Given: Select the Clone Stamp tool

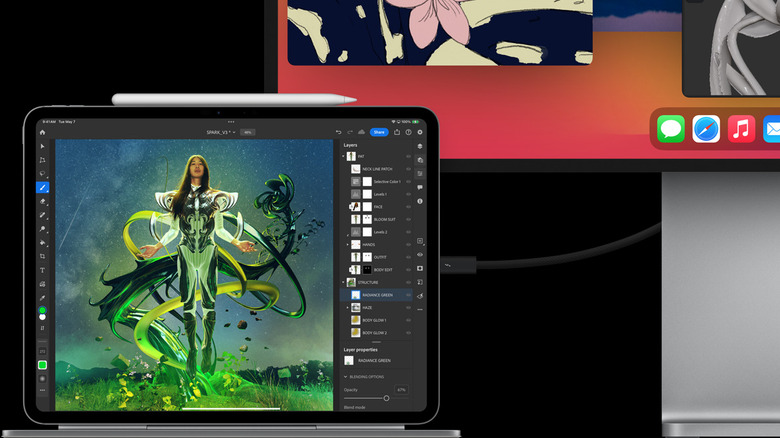Looking at the screenshot, I should [42, 229].
